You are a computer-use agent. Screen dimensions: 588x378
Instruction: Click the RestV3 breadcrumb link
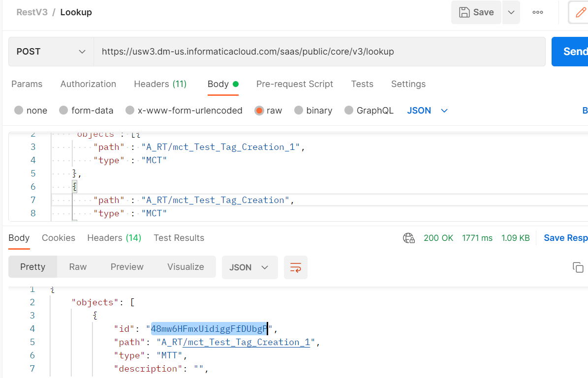(x=32, y=12)
